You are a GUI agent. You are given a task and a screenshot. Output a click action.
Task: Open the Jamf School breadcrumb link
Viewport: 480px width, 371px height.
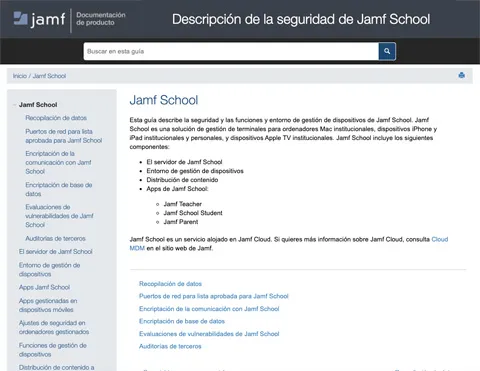click(x=49, y=76)
